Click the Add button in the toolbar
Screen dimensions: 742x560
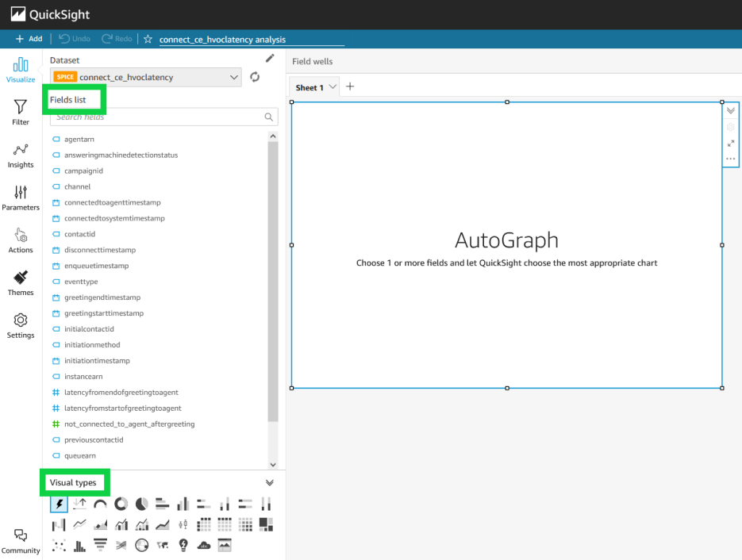(29, 38)
